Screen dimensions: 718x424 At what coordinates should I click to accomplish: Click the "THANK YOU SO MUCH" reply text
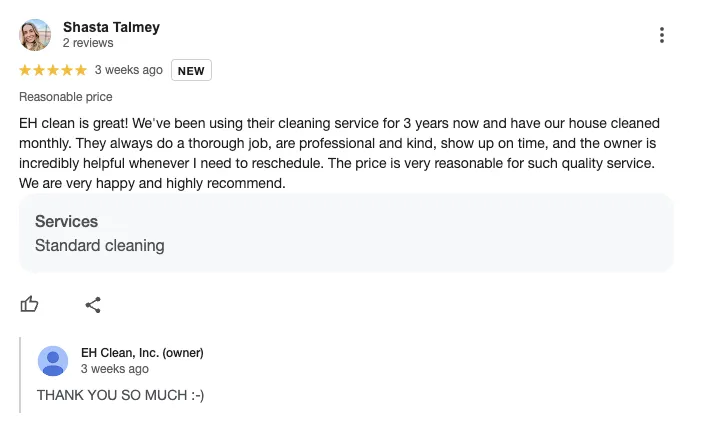pos(120,395)
